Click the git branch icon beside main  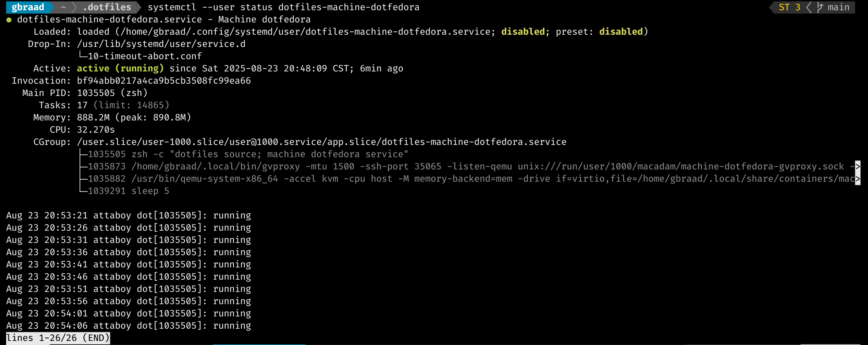[x=820, y=7]
